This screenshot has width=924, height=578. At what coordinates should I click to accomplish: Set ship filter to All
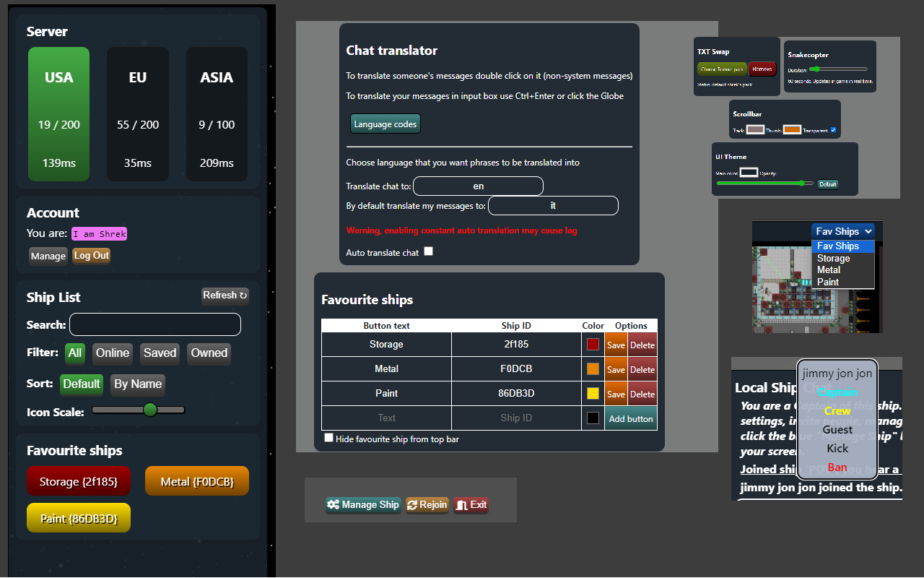pos(75,353)
